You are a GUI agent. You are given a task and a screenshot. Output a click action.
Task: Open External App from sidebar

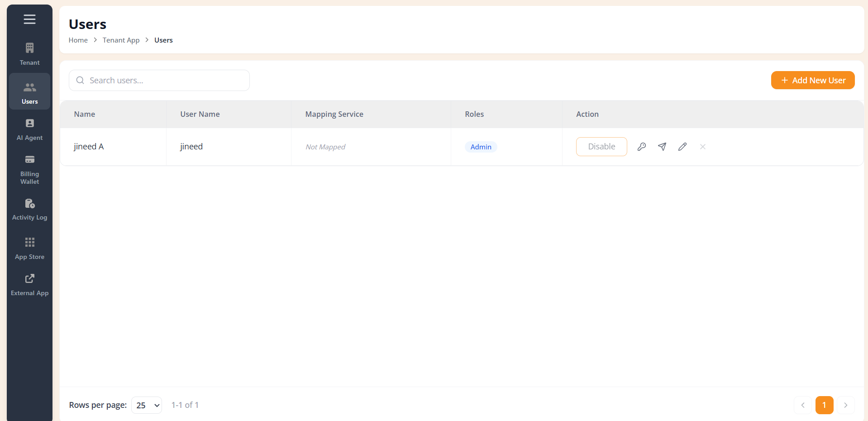click(x=29, y=285)
